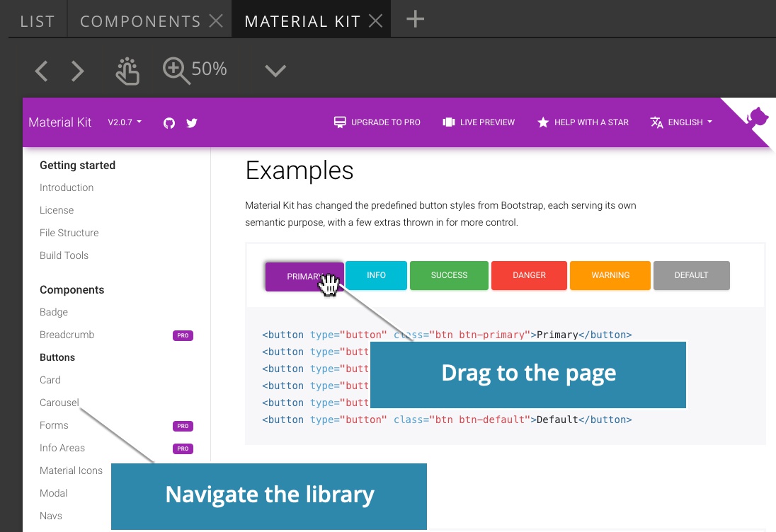This screenshot has height=532, width=776.
Task: Click the star icon in navbar
Action: 543,122
